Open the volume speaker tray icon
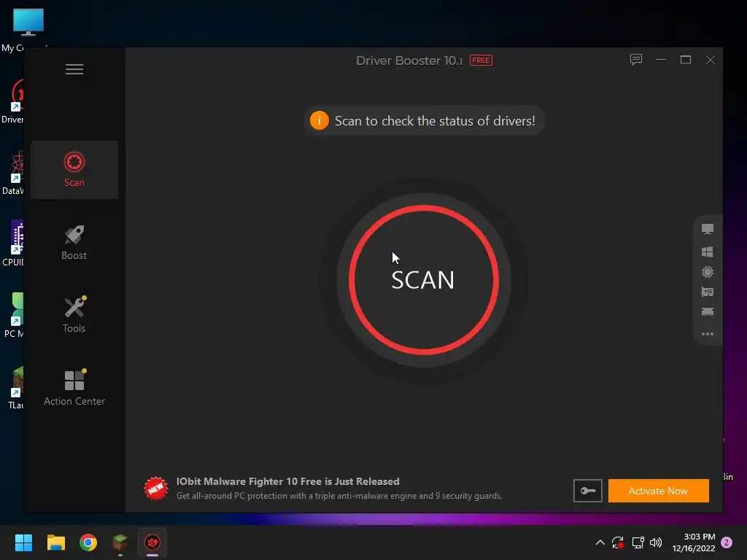Viewport: 747px width, 560px height. (x=656, y=542)
